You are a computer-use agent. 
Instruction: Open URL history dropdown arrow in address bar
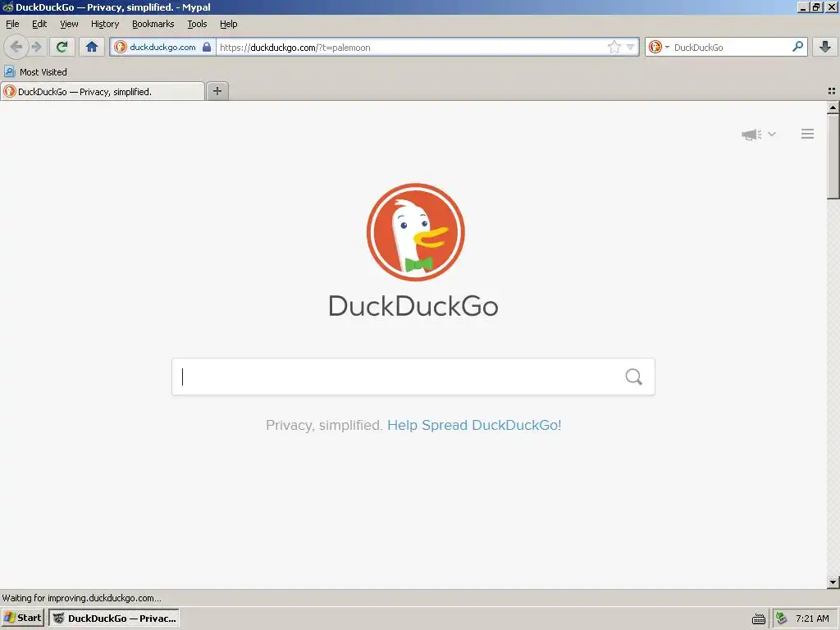point(631,47)
